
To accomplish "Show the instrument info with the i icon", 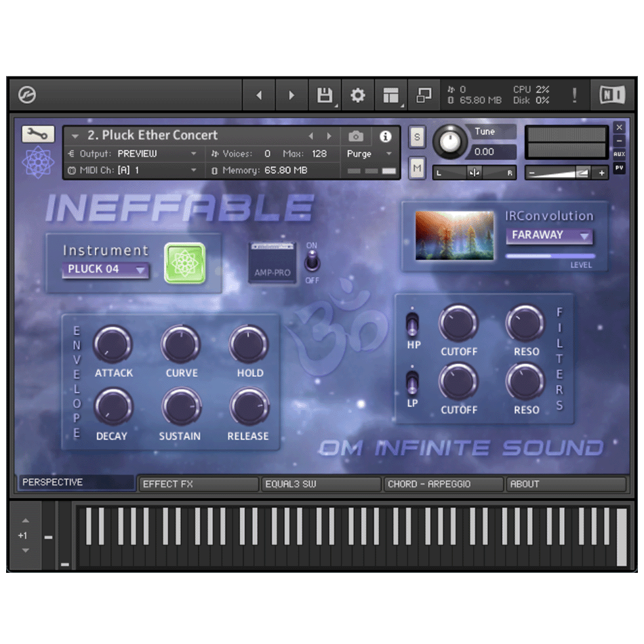I will 385,136.
